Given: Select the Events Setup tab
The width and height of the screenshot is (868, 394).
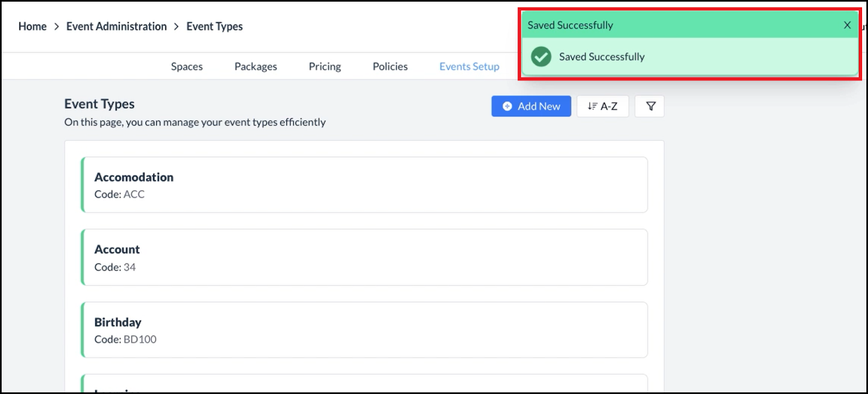Looking at the screenshot, I should coord(469,67).
